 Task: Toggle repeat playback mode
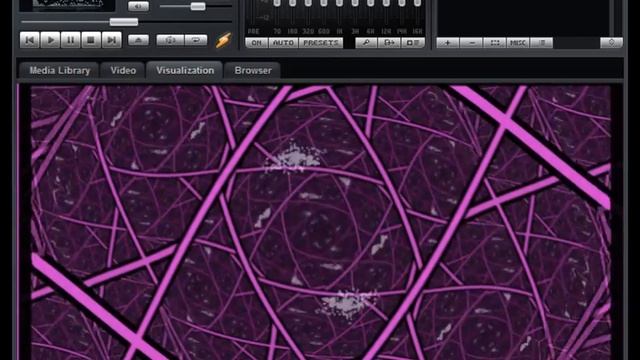196,40
